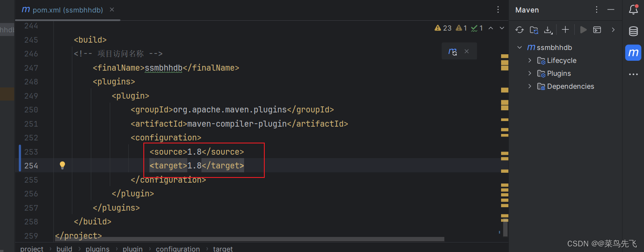Run Maven build play icon
The height and width of the screenshot is (252, 644).
click(583, 30)
